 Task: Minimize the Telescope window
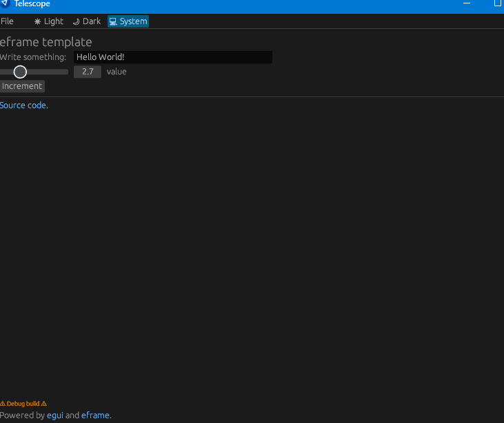tap(468, 3)
